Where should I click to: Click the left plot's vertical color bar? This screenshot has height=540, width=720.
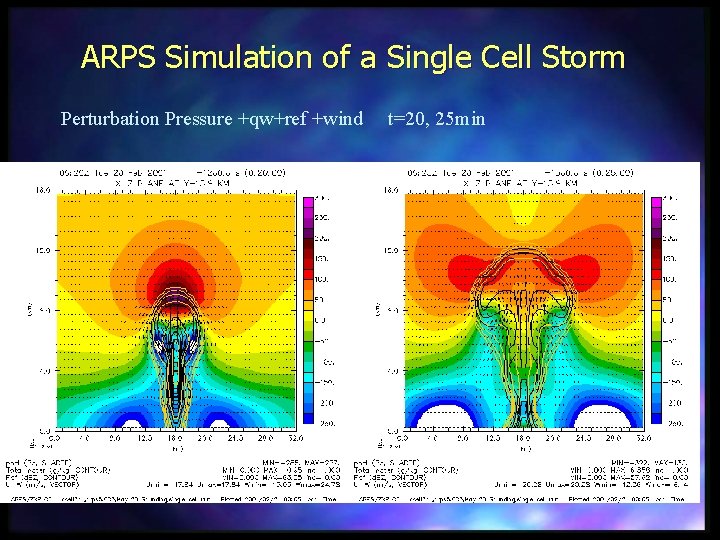(x=308, y=310)
